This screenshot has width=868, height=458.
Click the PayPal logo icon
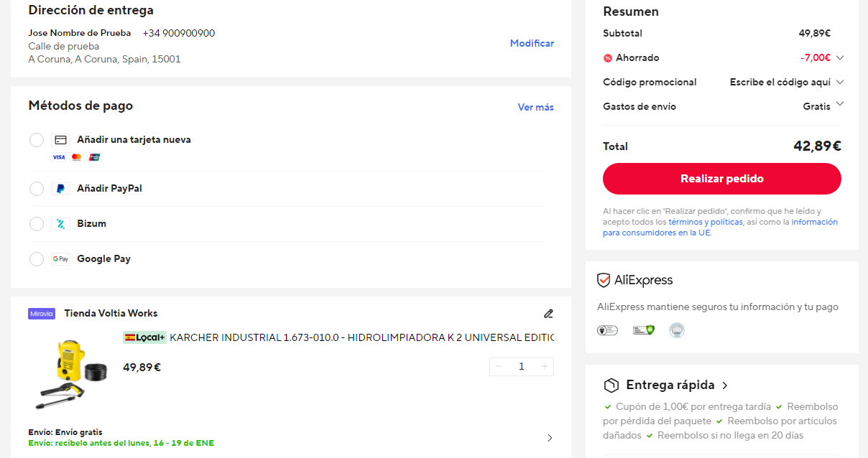[61, 189]
